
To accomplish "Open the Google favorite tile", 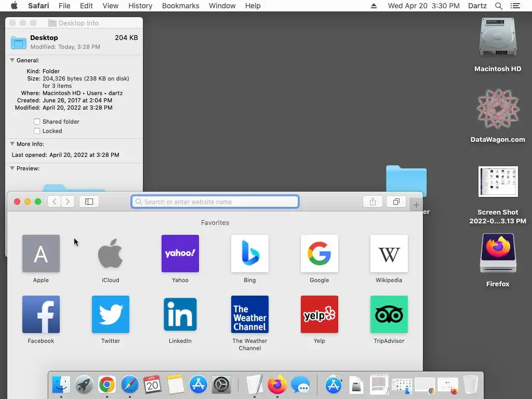I will 320,254.
